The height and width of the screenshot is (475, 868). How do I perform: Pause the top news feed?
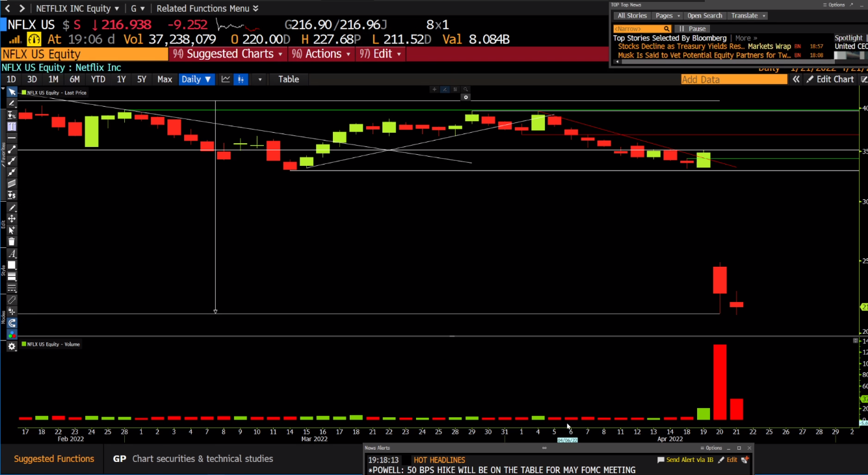[x=693, y=29]
